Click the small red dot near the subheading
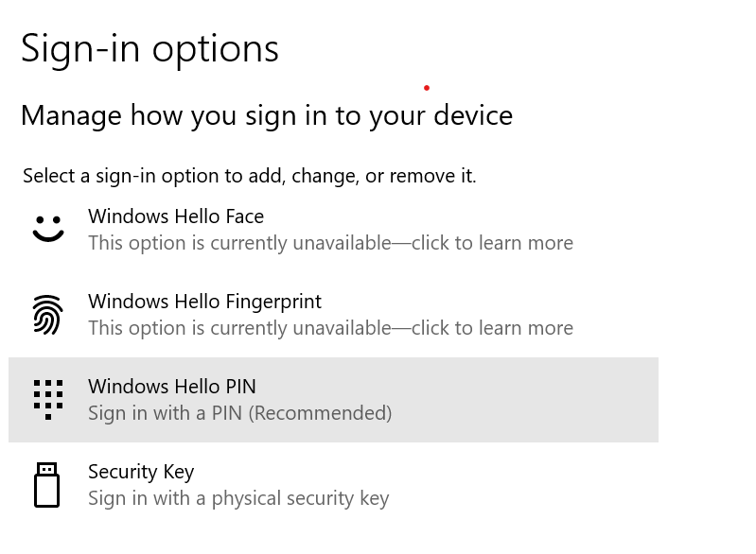Image resolution: width=756 pixels, height=554 pixels. (427, 88)
